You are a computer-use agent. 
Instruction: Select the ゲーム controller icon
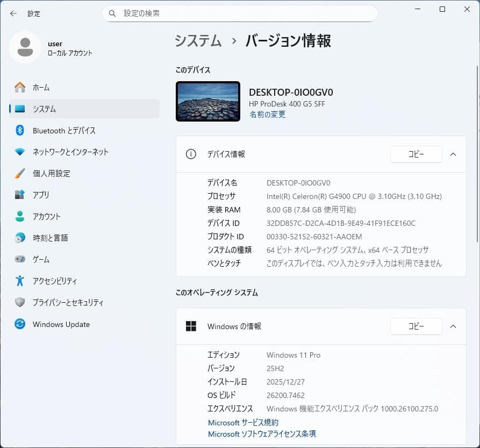click(21, 259)
